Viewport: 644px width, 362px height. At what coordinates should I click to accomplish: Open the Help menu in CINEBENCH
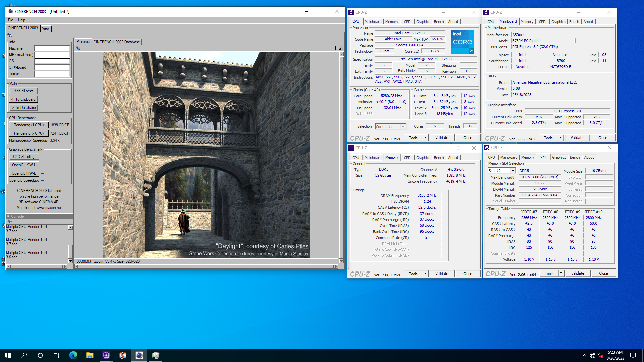22,20
